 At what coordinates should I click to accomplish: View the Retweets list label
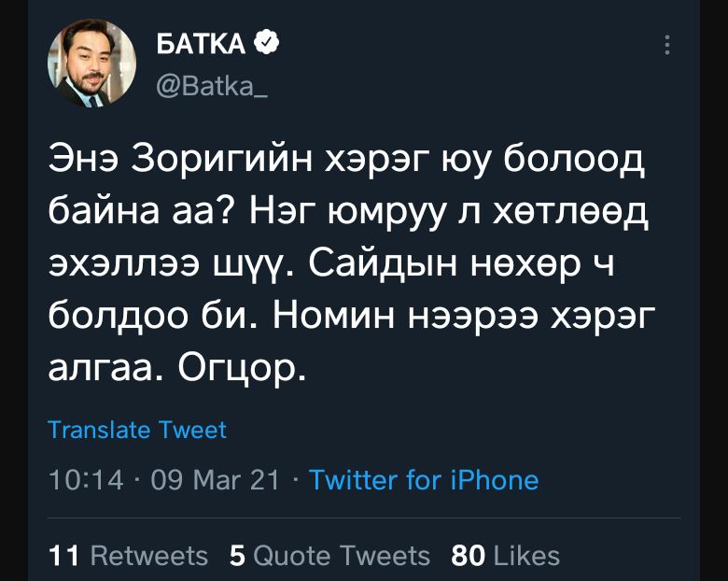click(149, 556)
